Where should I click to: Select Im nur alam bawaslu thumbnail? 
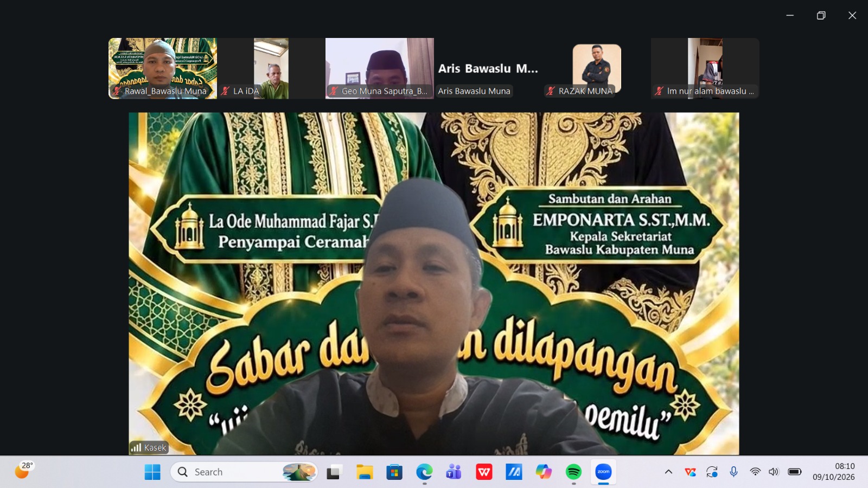click(x=705, y=68)
